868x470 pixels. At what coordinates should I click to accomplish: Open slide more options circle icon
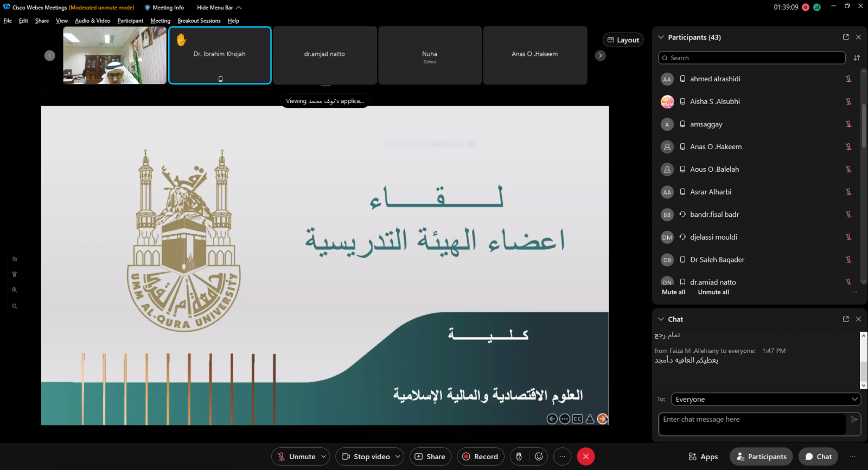[565, 419]
